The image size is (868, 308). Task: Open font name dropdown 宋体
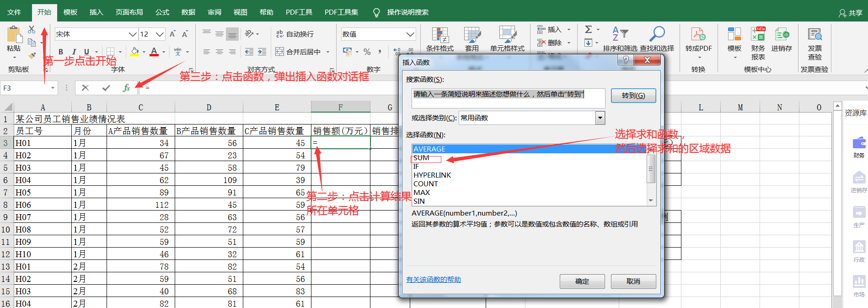[133, 34]
